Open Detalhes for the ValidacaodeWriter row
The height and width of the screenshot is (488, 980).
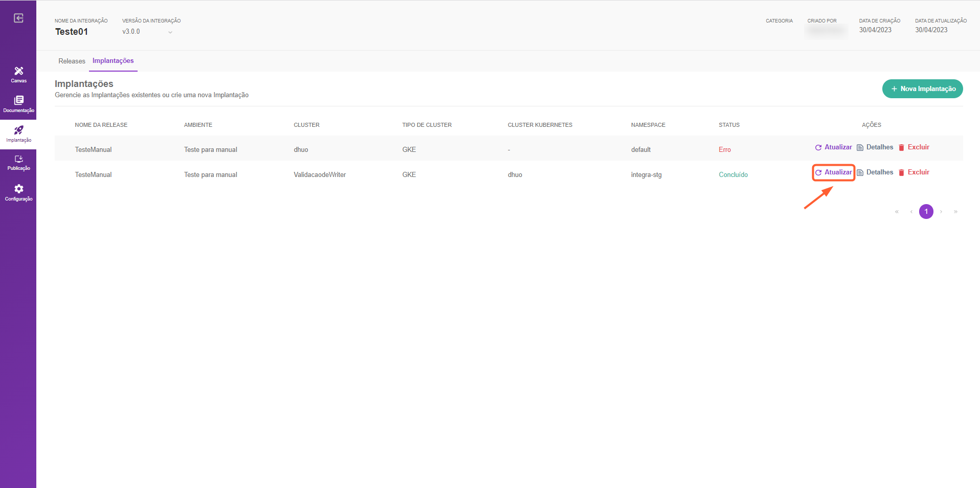[875, 172]
